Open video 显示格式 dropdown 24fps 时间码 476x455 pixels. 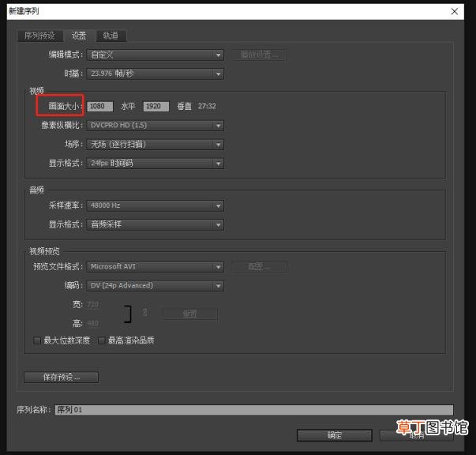[x=156, y=164]
